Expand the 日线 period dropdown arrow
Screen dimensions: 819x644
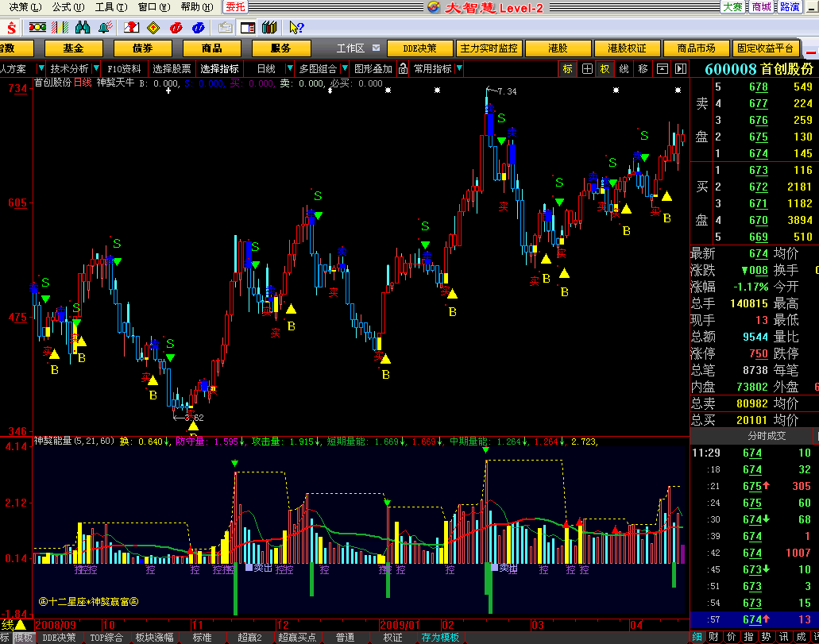(290, 68)
